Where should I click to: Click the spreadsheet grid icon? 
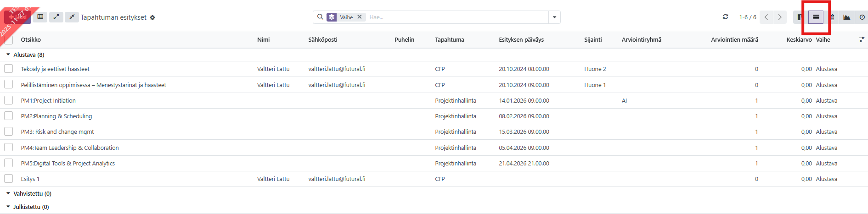pyautogui.click(x=40, y=17)
